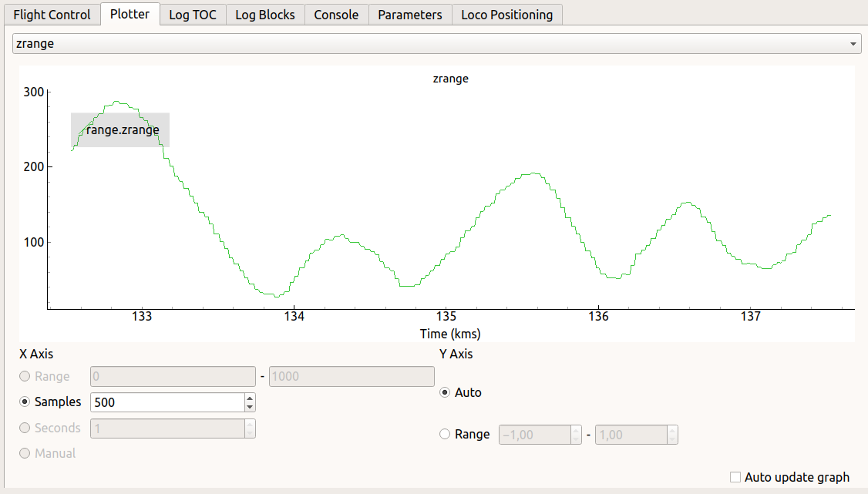Go to the Console tab
The image size is (868, 494).
coord(336,15)
